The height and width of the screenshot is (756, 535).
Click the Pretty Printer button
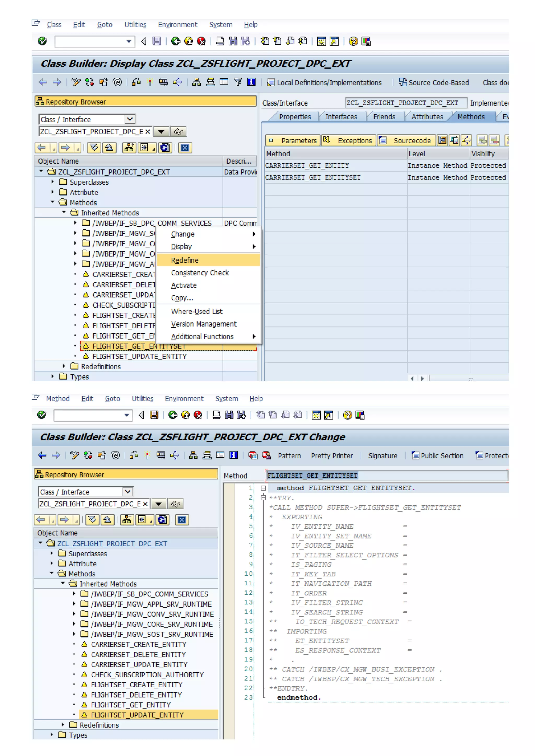coord(332,456)
